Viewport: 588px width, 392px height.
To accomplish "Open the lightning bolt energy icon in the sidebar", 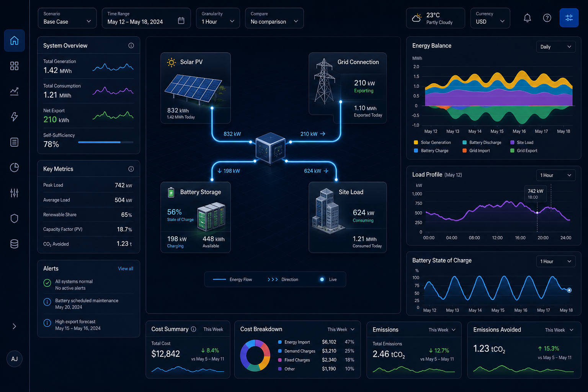I will [14, 117].
